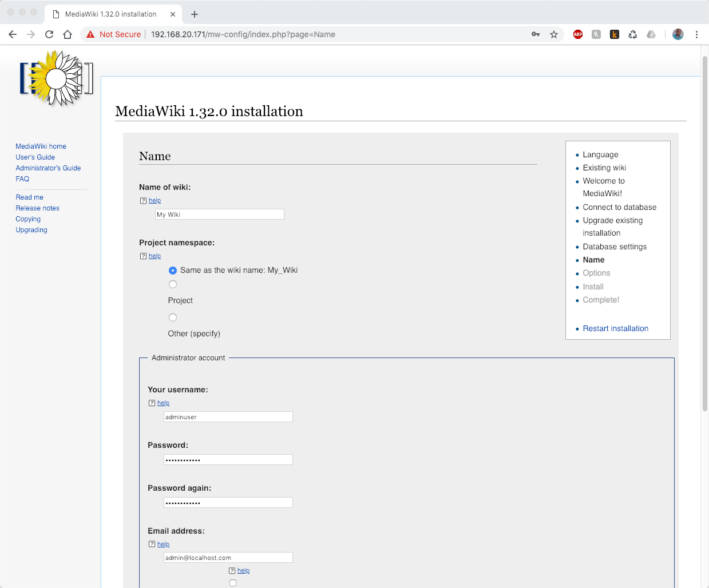
Task: Open help for Name of wiki
Action: click(x=155, y=201)
